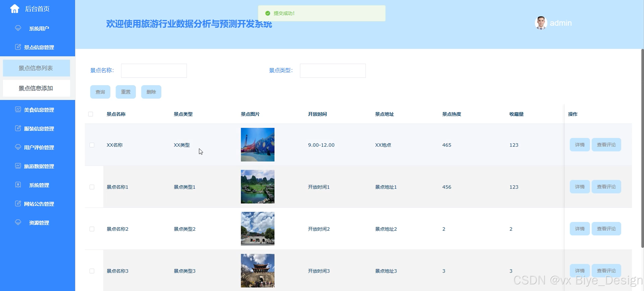This screenshot has height=291, width=644.
Task: Click the 景点热度 column header
Action: coord(451,114)
